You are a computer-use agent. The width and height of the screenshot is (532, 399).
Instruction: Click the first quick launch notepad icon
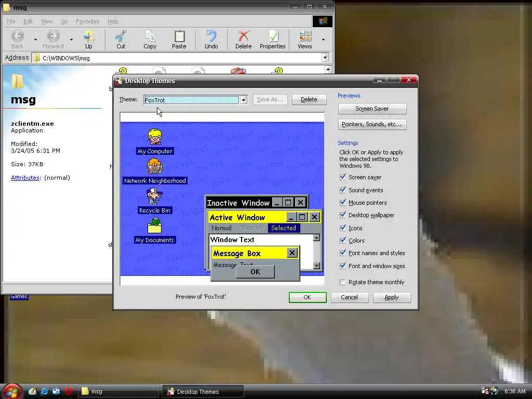point(32,391)
